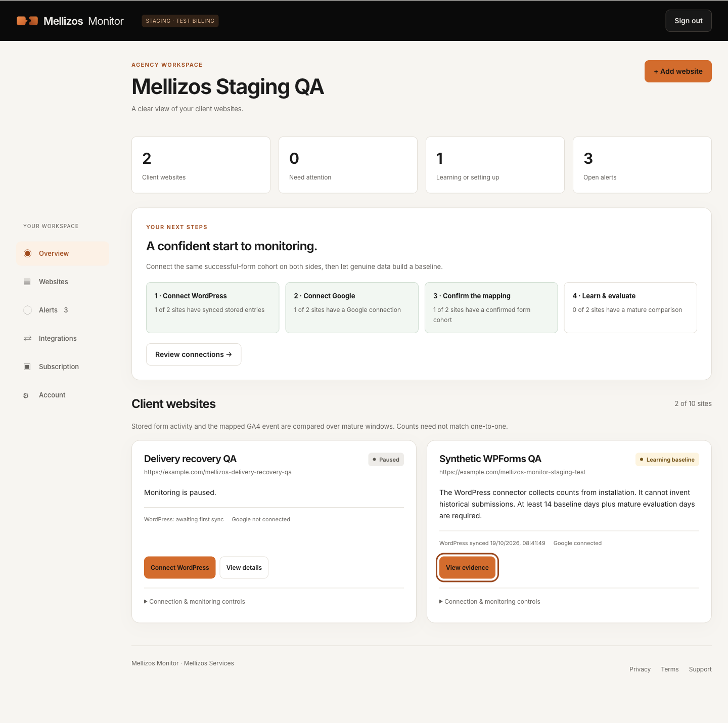Viewport: 728px width, 723px height.
Task: Click the Paused status badge
Action: pos(386,460)
